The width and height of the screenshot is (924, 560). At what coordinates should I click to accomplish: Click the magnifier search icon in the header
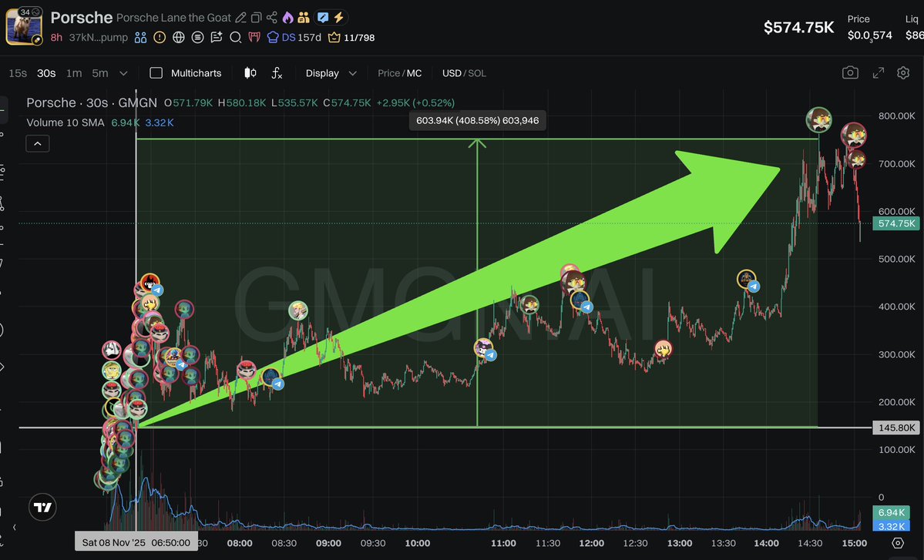[235, 38]
